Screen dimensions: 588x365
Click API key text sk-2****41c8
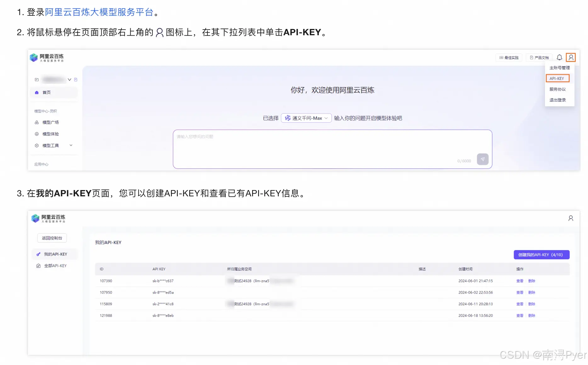click(x=163, y=304)
